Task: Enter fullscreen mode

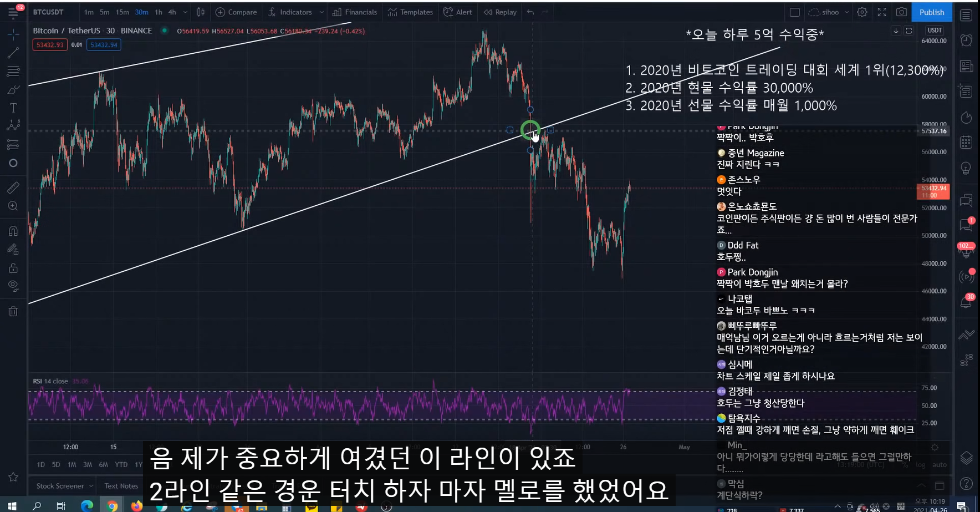Action: tap(882, 12)
